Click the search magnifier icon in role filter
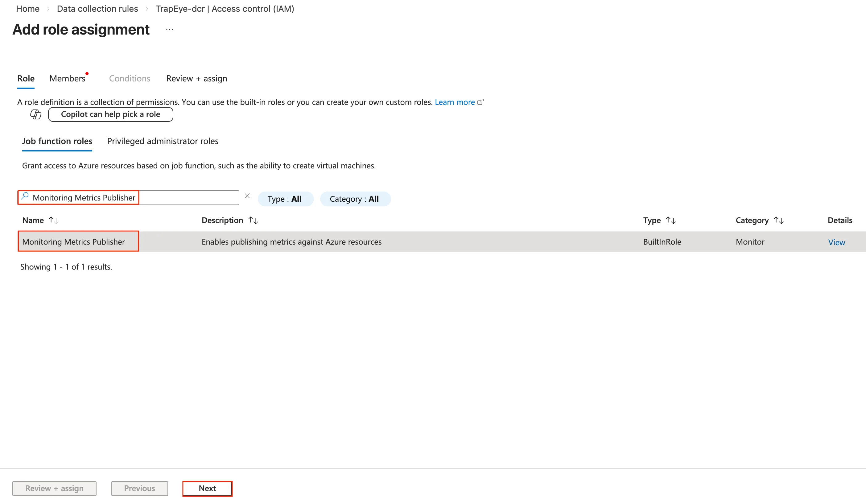866x504 pixels. pos(25,196)
